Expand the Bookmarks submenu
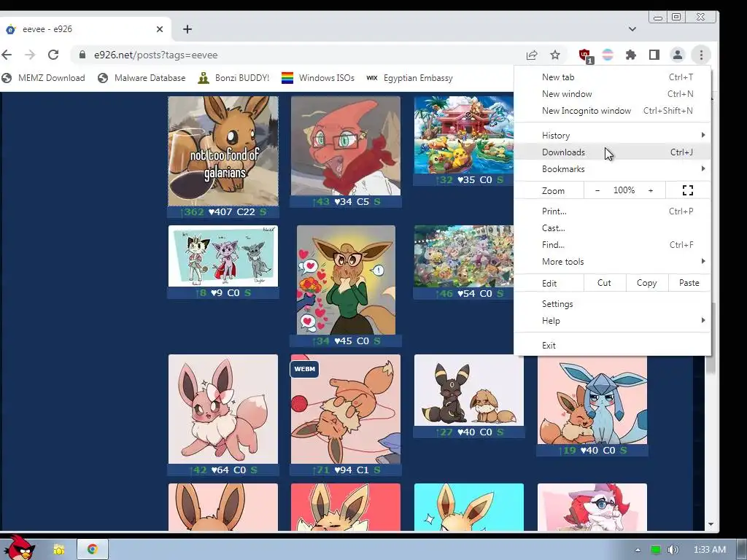This screenshot has height=560, width=747. 612,169
